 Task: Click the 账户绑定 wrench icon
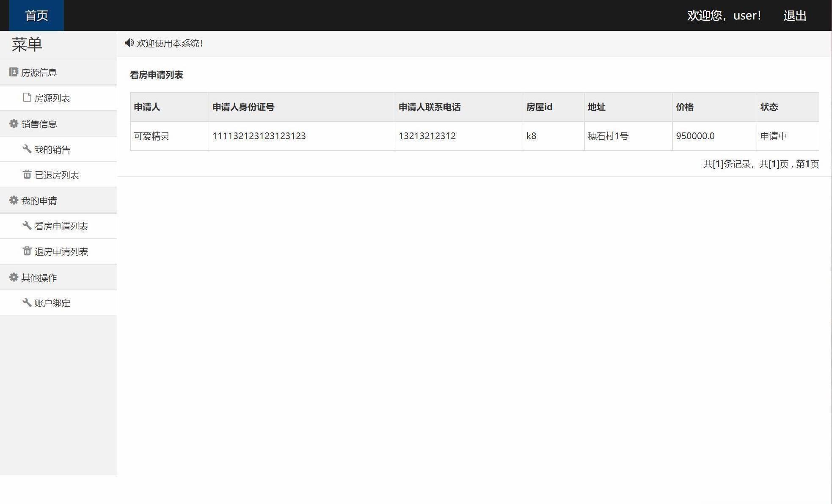(x=27, y=303)
